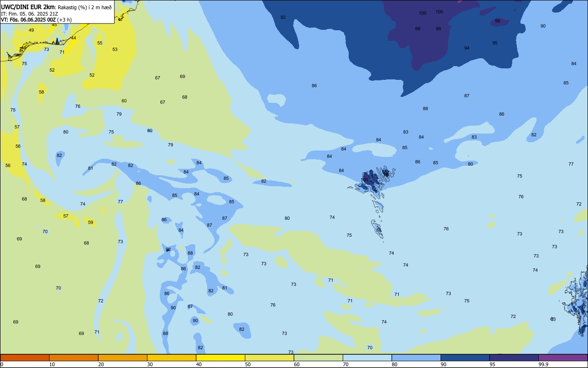Screen dimensions: 588x368
Task: Click the pale blue 70–80 legend swatch
Action: point(367,357)
